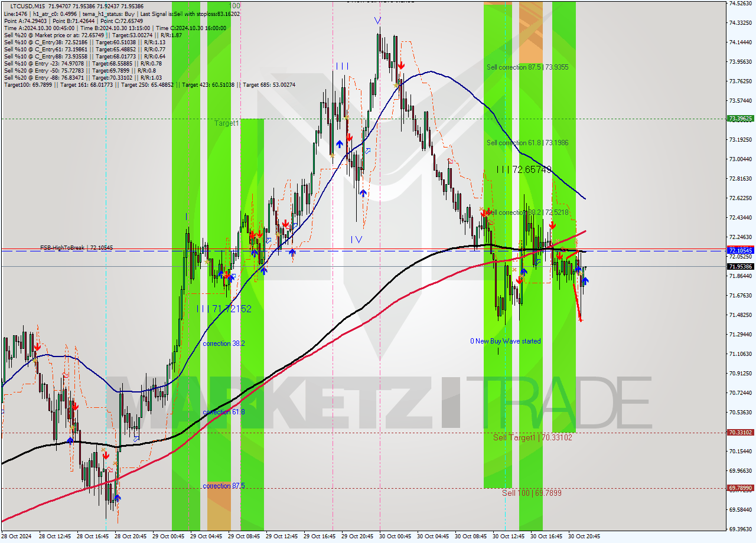Click the 'correction 61.8' label
Image resolution: width=756 pixels, height=543 pixels.
224,412
